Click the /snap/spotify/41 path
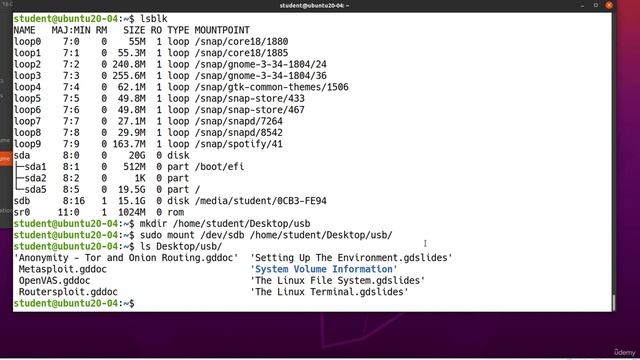Screen dimensions: 640x360 [x=238, y=144]
